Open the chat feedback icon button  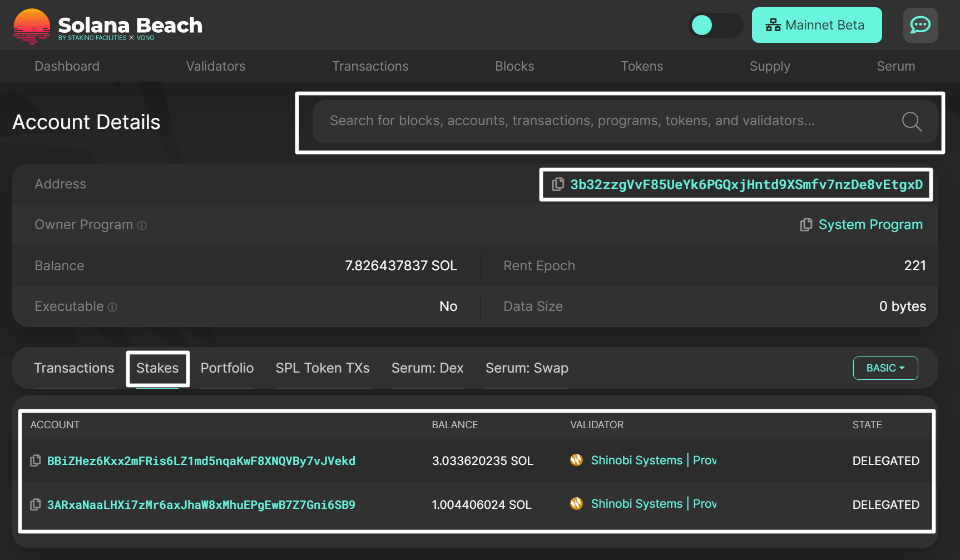(921, 25)
